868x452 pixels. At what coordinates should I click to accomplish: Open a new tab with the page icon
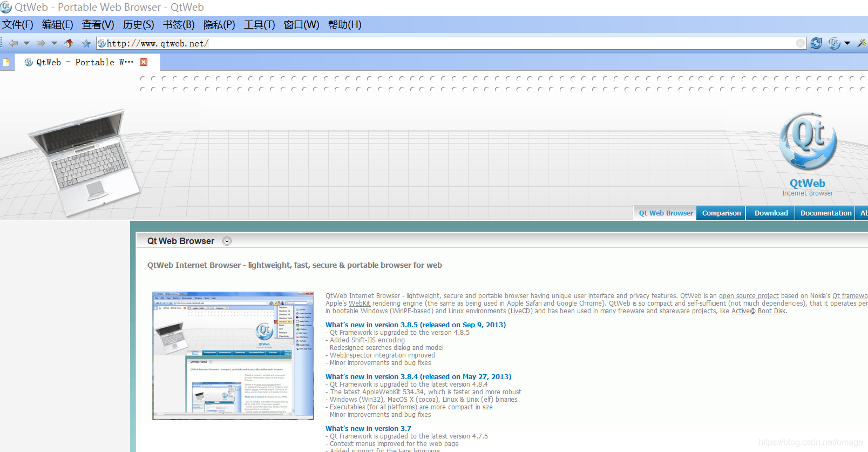[x=6, y=62]
